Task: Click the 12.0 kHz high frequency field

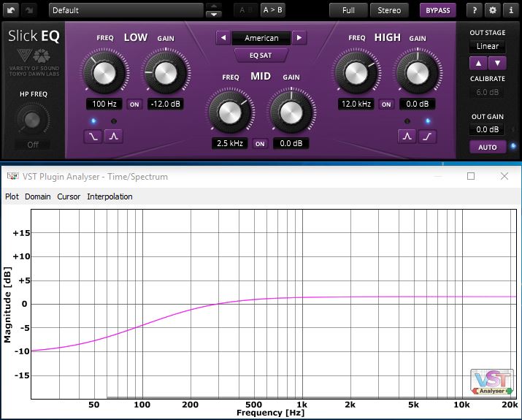Action: point(356,104)
